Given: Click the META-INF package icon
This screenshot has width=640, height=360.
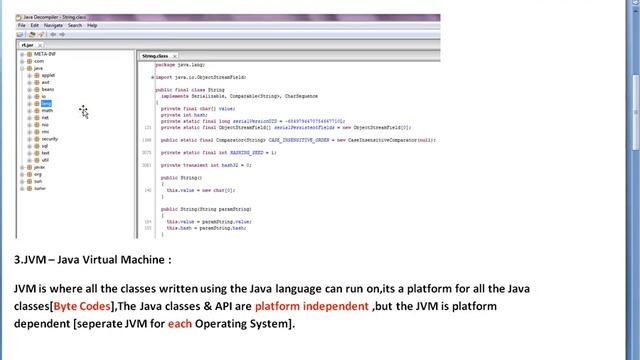Looking at the screenshot, I should pyautogui.click(x=29, y=54).
